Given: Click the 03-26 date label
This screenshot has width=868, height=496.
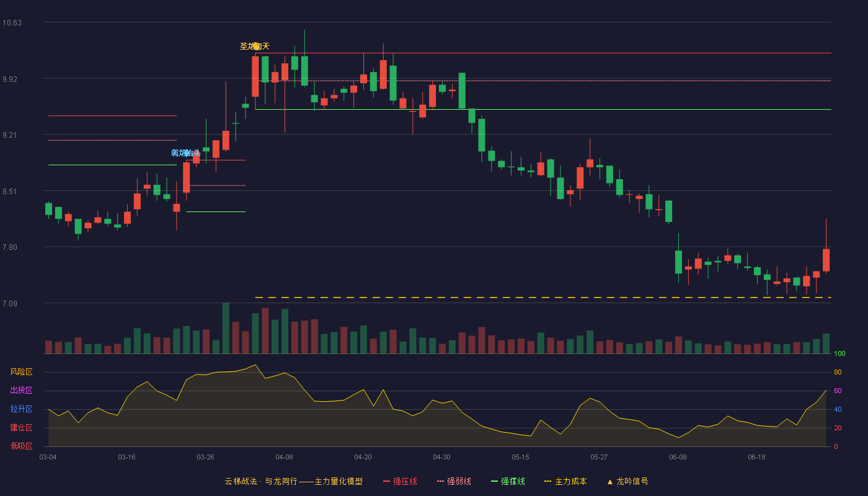Looking at the screenshot, I should [x=206, y=457].
